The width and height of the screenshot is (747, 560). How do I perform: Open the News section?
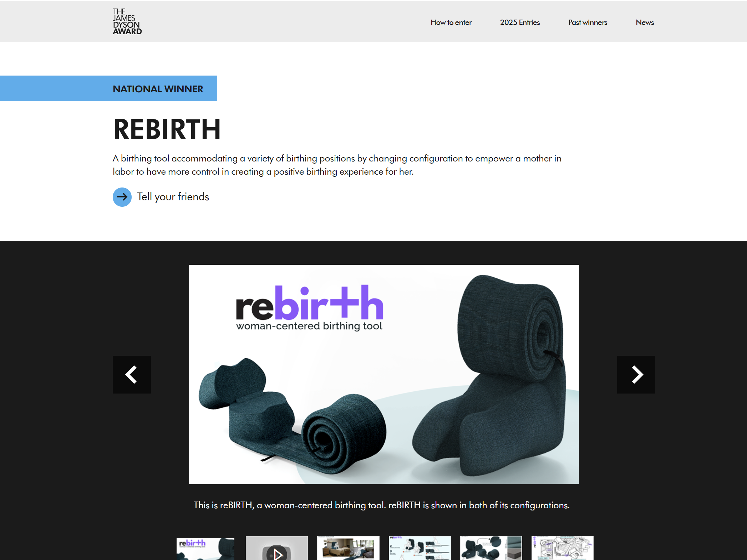(x=645, y=22)
